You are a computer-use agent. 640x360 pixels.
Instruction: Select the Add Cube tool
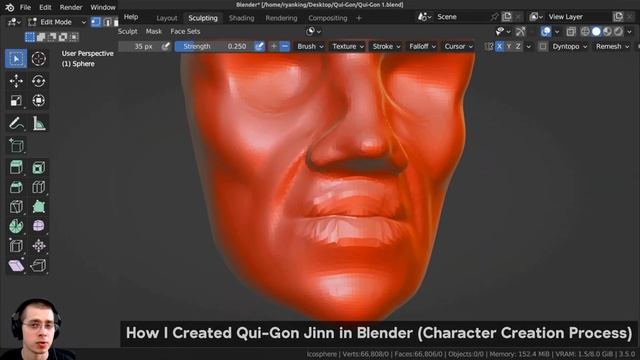pos(16,145)
